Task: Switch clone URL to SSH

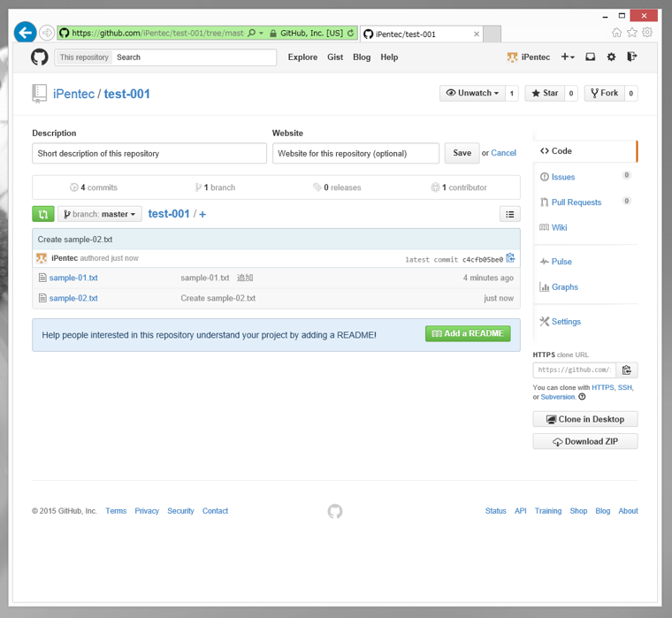Action: coord(625,387)
